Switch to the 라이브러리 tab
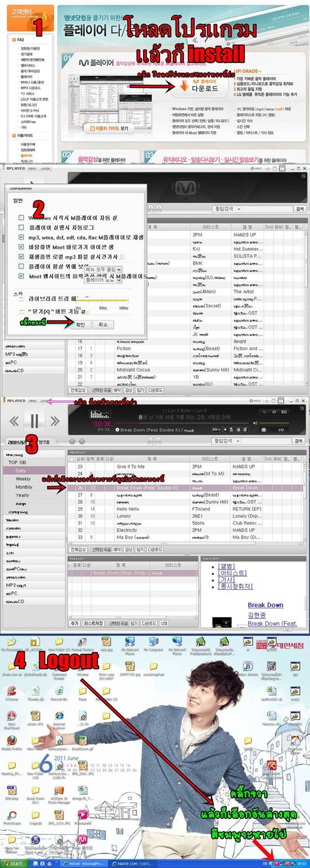The height and width of the screenshot is (868, 310). tap(17, 442)
